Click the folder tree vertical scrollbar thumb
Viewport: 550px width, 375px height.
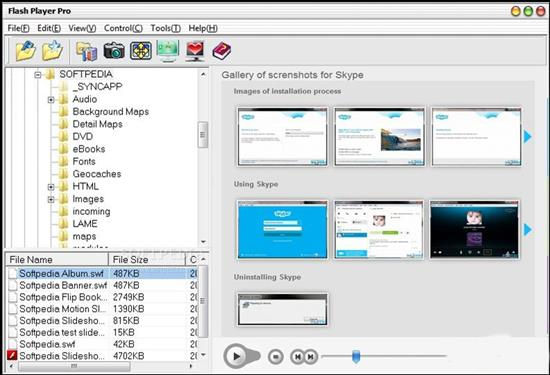tap(203, 135)
